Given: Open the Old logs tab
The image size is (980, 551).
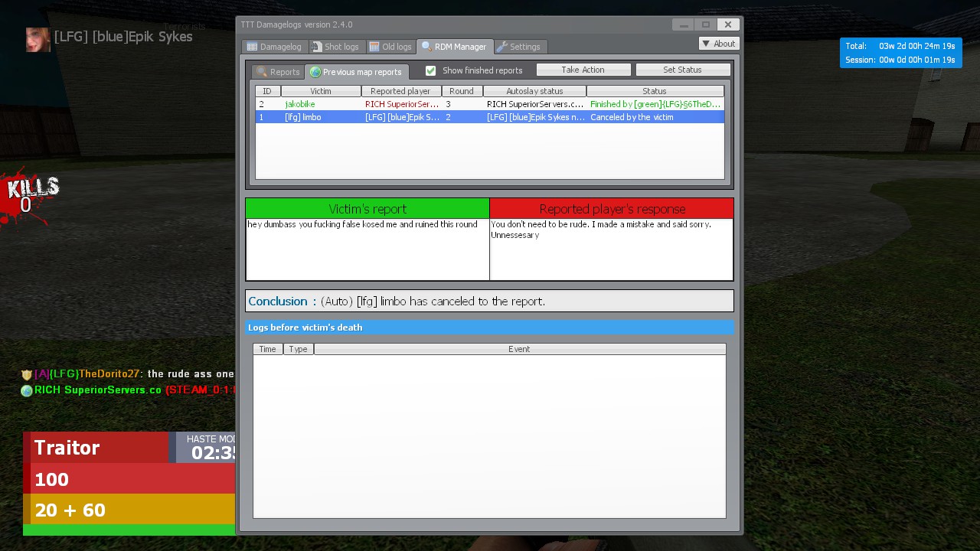Looking at the screenshot, I should (390, 47).
